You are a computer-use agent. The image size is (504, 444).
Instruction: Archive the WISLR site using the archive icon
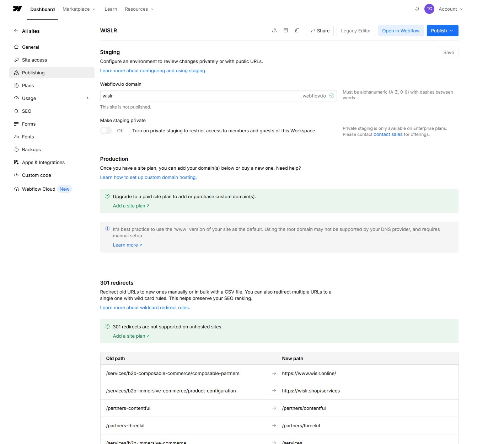[286, 31]
